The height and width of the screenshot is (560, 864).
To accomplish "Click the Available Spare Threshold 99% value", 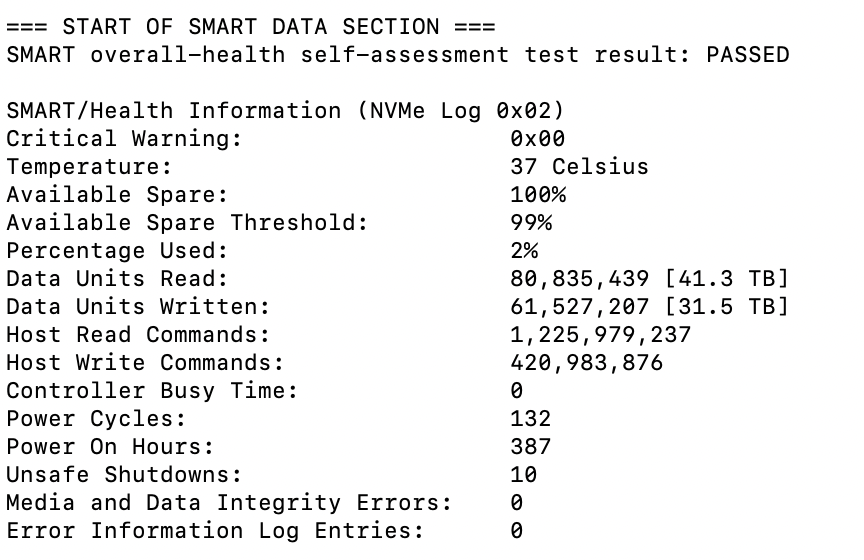I will pos(531,223).
